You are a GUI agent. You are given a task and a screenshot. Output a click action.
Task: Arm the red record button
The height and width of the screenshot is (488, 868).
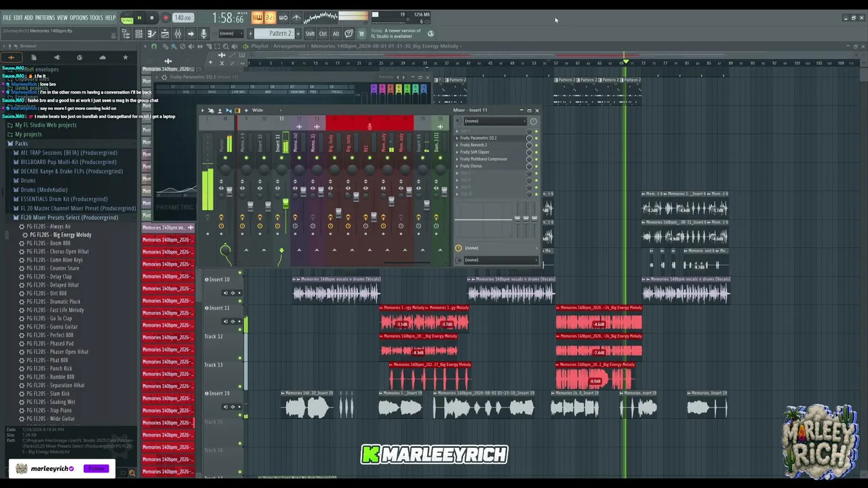point(165,18)
